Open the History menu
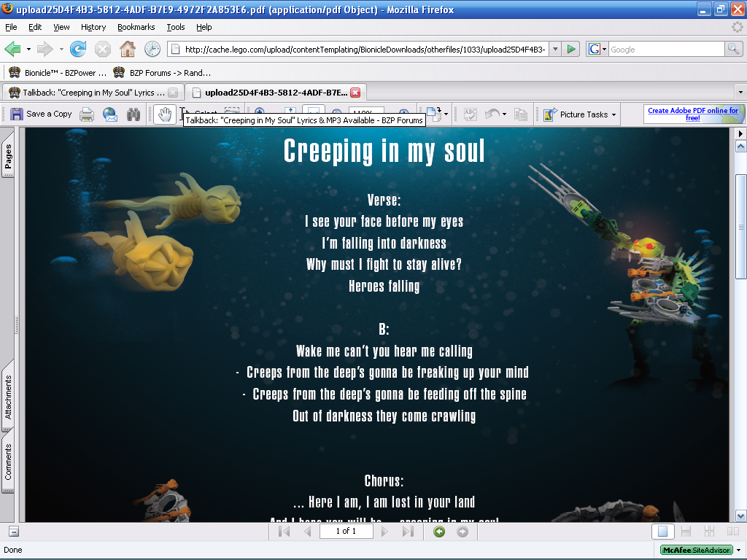The width and height of the screenshot is (747, 560). point(93,27)
